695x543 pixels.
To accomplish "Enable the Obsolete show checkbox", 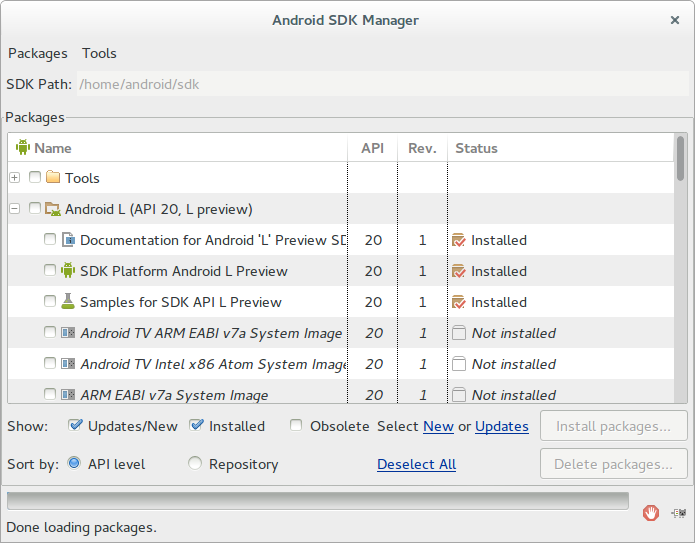I will pyautogui.click(x=296, y=426).
